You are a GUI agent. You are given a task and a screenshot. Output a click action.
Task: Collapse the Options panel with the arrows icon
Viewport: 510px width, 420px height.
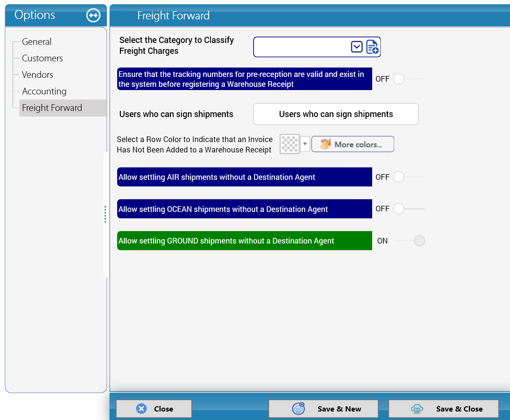pos(93,15)
